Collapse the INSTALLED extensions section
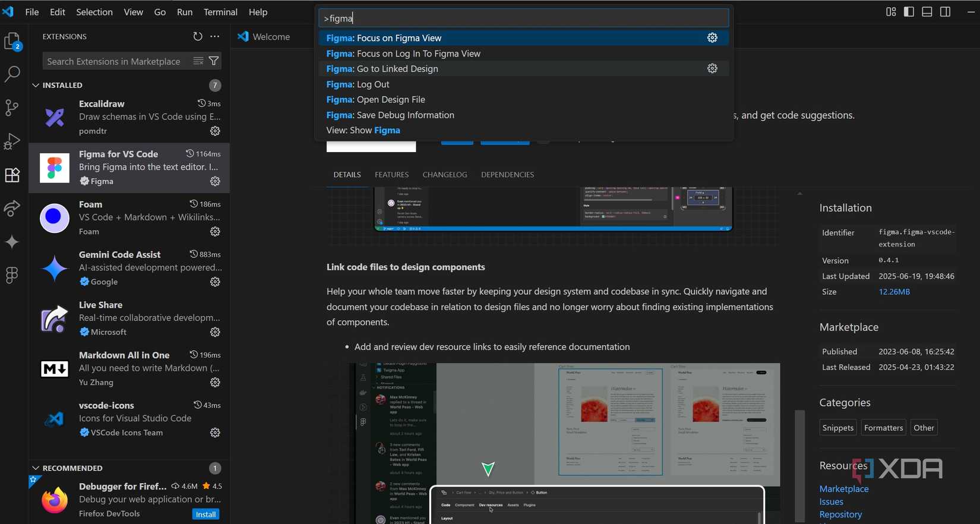Image resolution: width=980 pixels, height=524 pixels. tap(36, 85)
